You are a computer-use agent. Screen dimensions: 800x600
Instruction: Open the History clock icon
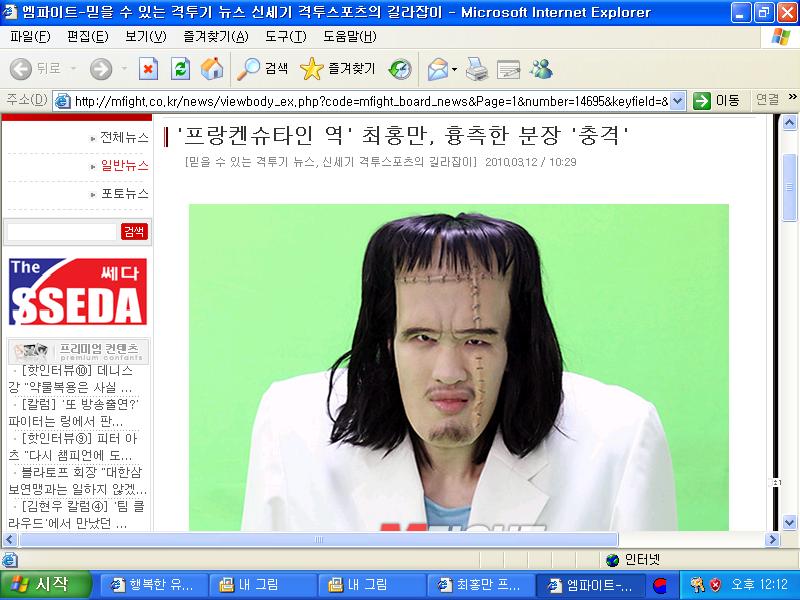pyautogui.click(x=399, y=69)
